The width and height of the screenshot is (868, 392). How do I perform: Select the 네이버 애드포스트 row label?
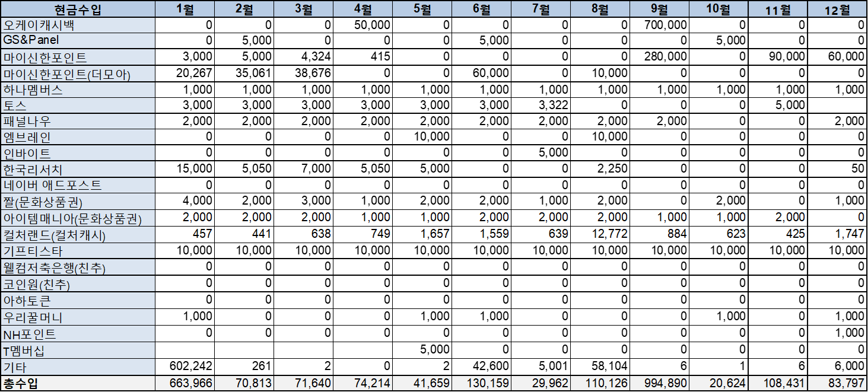click(78, 185)
